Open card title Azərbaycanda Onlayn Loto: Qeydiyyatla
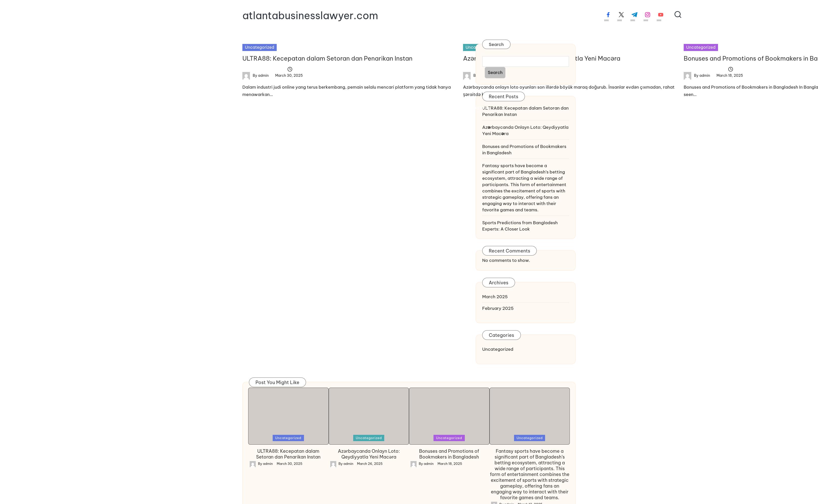This screenshot has height=504, width=818. (x=369, y=454)
